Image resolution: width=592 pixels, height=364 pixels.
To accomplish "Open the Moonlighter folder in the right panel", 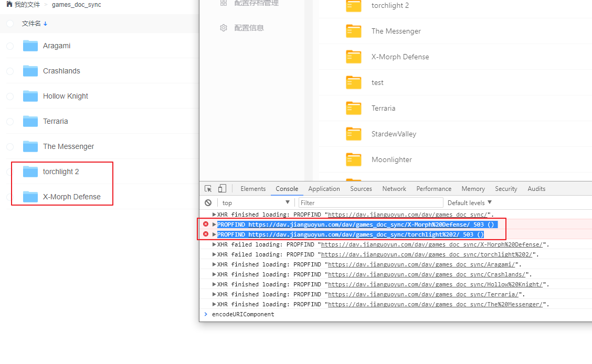I will click(391, 159).
